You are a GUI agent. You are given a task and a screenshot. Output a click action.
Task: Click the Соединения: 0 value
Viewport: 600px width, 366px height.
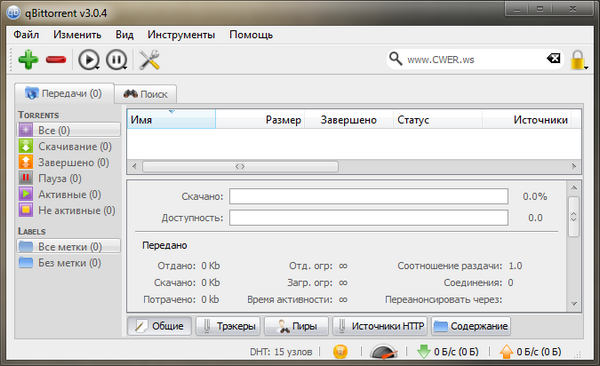(510, 283)
